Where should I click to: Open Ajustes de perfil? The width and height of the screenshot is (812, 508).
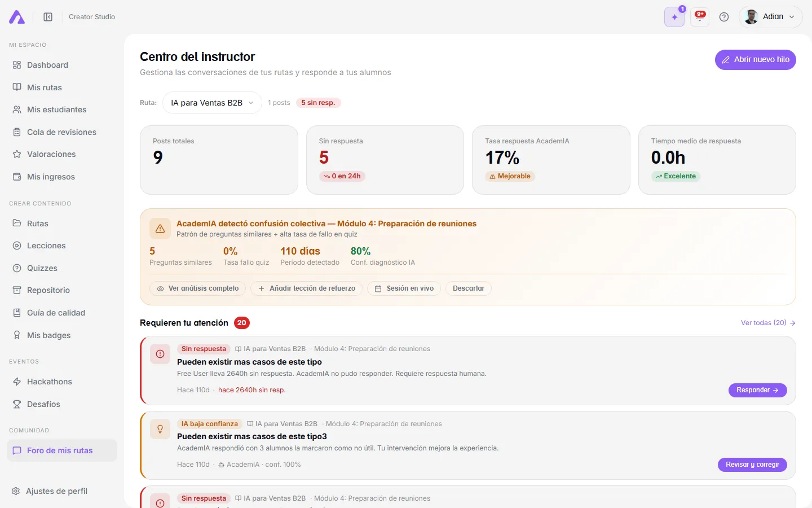[62, 491]
